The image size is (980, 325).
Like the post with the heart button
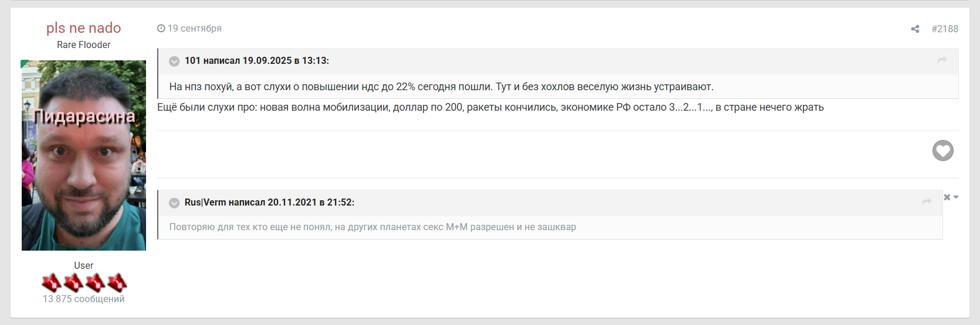(x=942, y=151)
